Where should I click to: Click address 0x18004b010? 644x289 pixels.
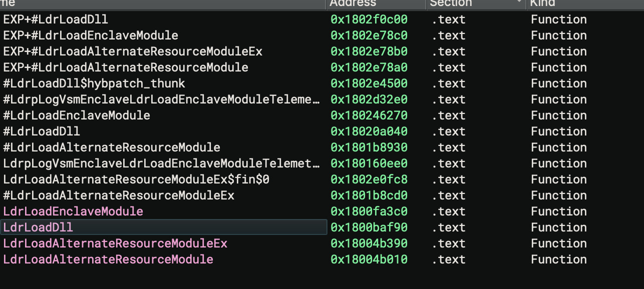369,259
